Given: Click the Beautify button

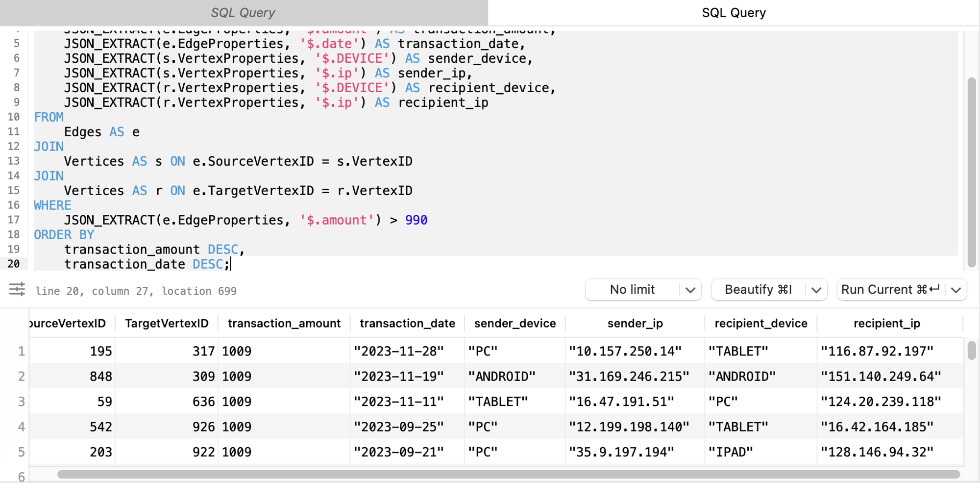Looking at the screenshot, I should pos(759,290).
